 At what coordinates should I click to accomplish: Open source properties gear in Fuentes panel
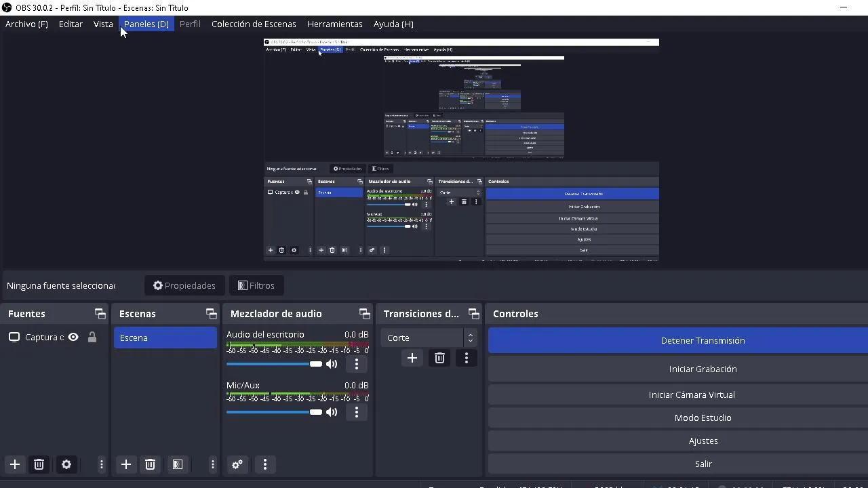click(x=66, y=464)
